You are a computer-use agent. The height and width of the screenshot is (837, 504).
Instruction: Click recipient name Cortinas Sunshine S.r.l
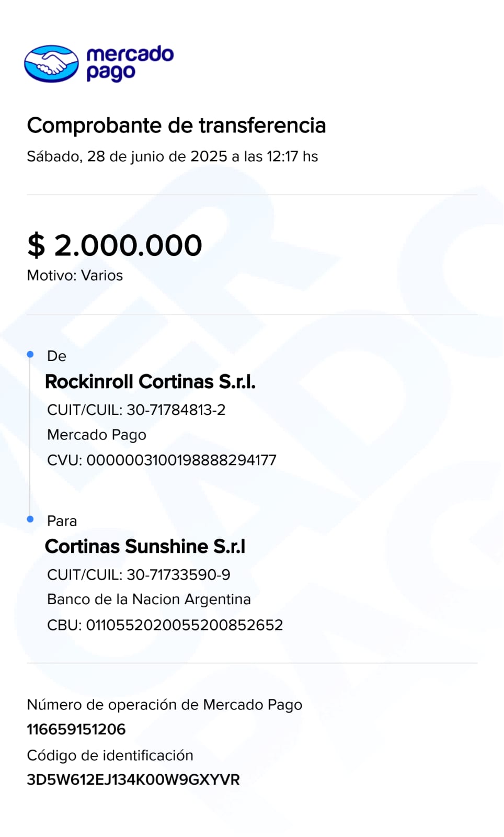coord(145,547)
